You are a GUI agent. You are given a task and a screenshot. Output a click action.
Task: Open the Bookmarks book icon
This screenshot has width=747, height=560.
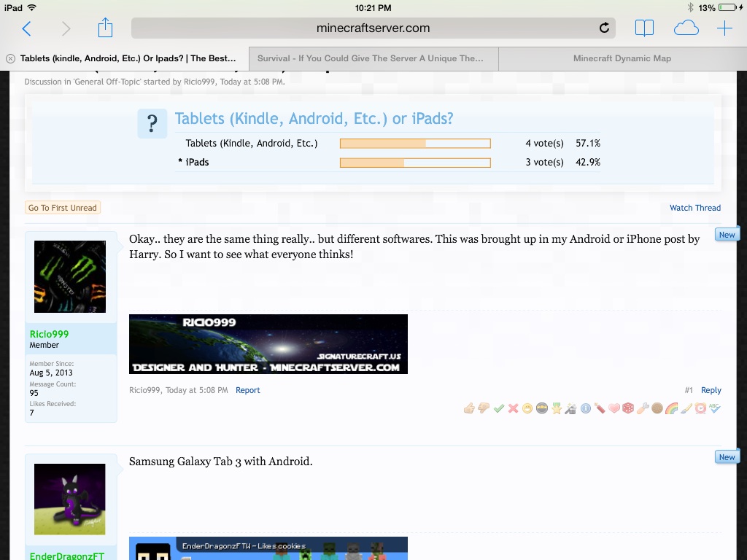[644, 28]
